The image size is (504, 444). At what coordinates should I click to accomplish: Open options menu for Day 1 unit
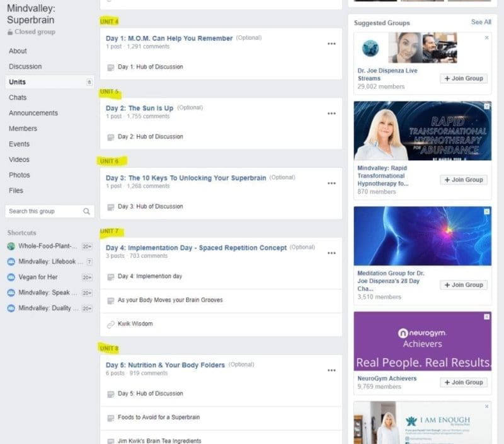pos(331,44)
